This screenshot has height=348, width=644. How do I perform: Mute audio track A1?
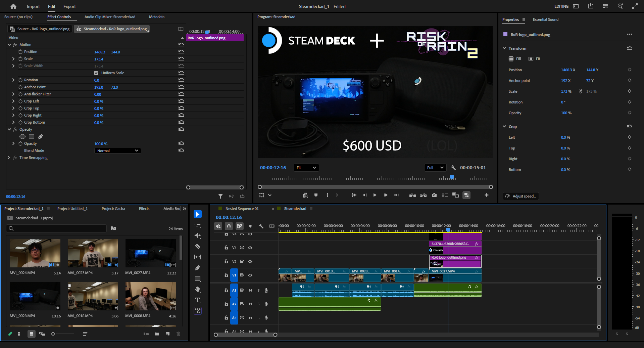point(250,290)
